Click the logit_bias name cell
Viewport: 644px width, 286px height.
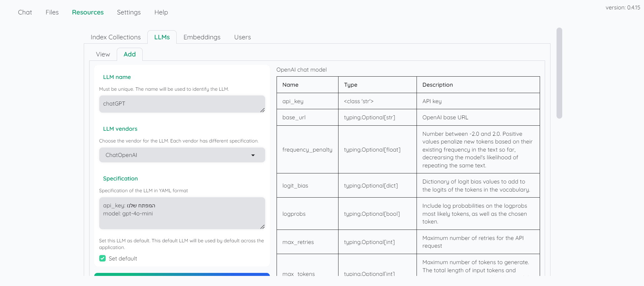(x=308, y=186)
